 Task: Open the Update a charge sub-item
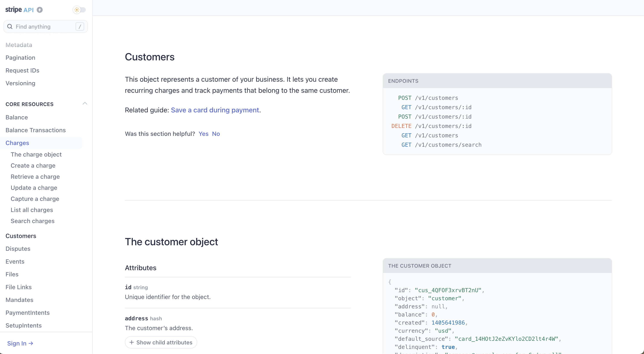[x=34, y=188]
